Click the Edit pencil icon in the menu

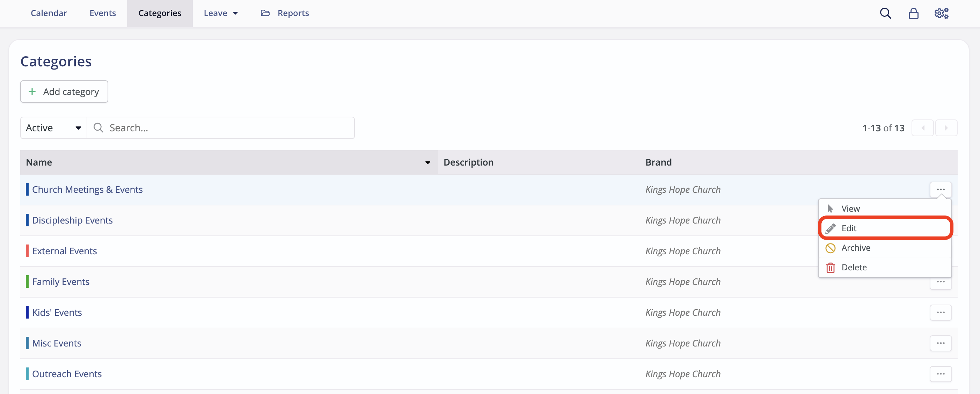(x=831, y=228)
